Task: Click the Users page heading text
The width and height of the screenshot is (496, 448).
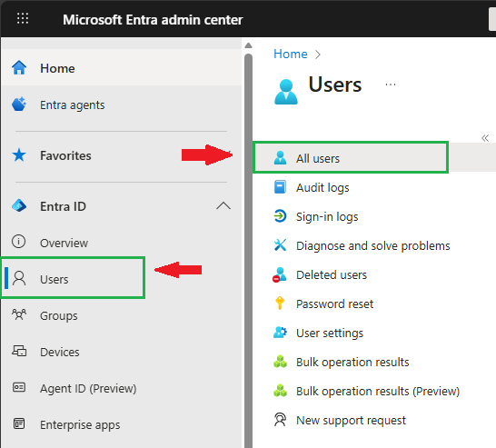Action: (335, 85)
